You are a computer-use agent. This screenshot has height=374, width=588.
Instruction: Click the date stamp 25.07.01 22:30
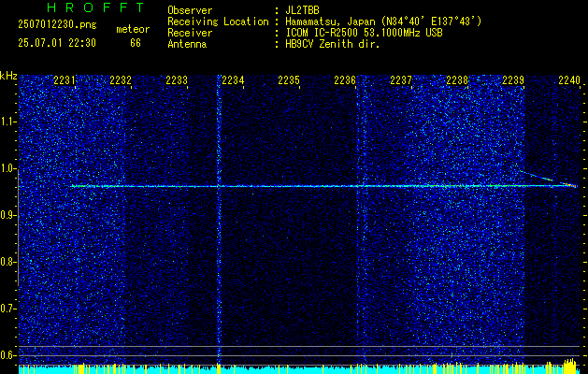point(57,43)
